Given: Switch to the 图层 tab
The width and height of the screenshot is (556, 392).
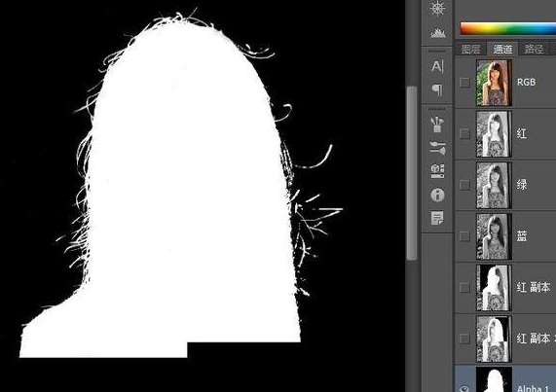Looking at the screenshot, I should 470,49.
